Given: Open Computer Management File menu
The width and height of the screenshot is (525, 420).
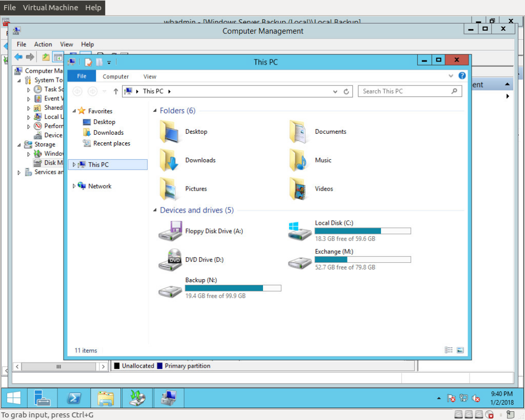Looking at the screenshot, I should (22, 44).
